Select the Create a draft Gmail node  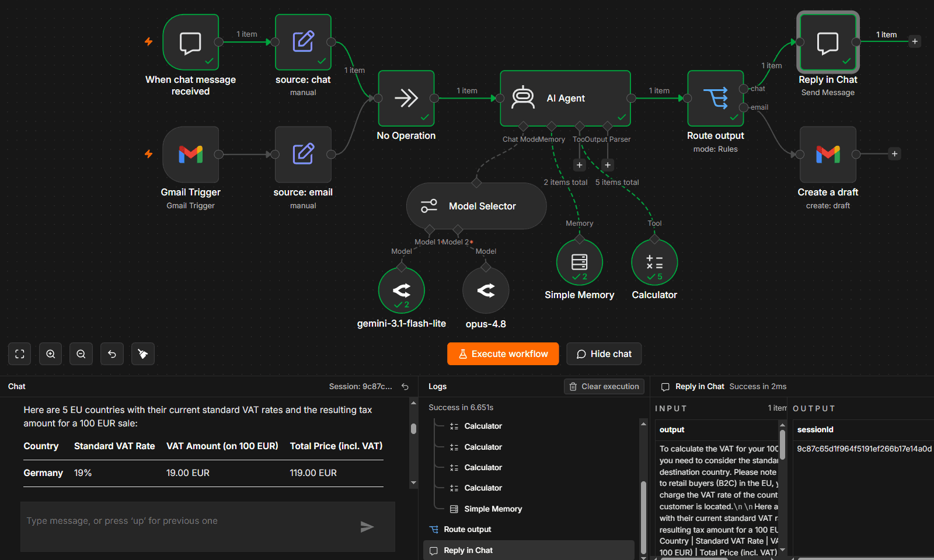coord(828,155)
